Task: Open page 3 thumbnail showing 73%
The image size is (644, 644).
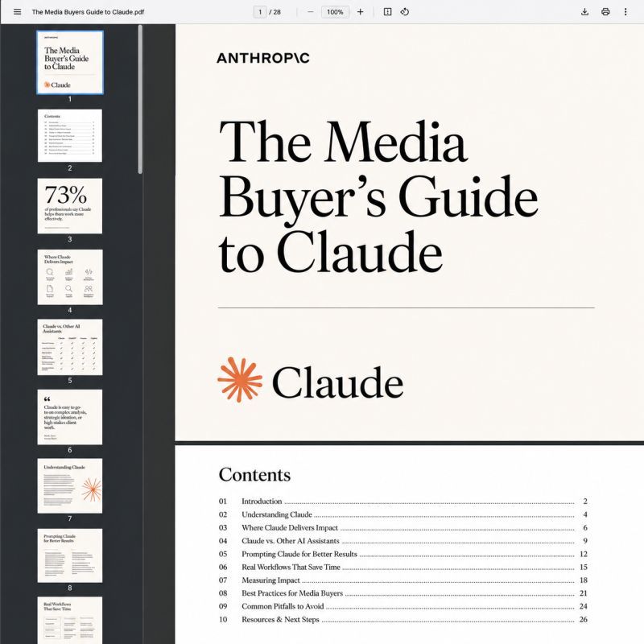Action: coord(70,206)
